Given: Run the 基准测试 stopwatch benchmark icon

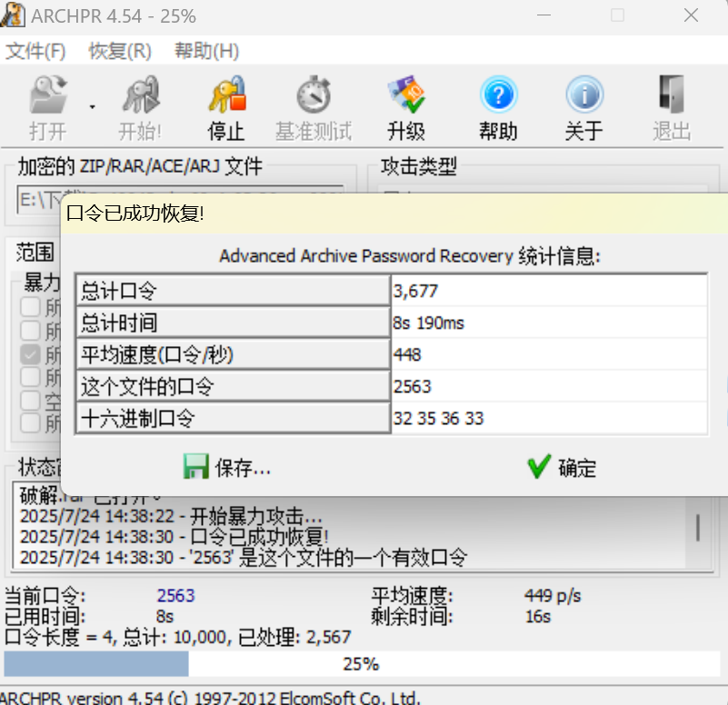Looking at the screenshot, I should (x=314, y=96).
